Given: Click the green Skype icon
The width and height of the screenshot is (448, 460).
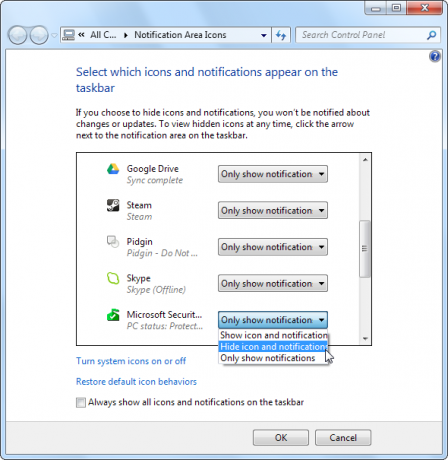Looking at the screenshot, I should coord(113,278).
